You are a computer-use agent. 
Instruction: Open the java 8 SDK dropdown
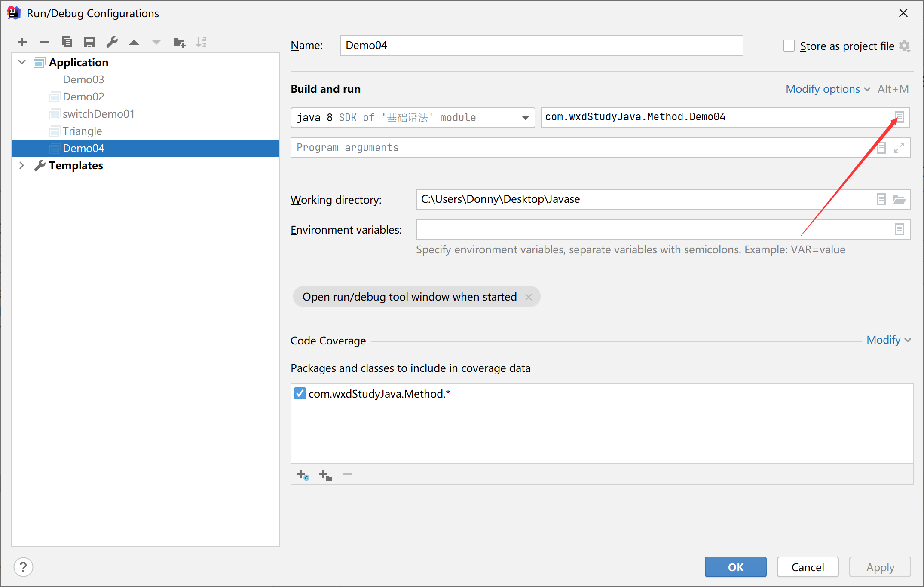[525, 118]
